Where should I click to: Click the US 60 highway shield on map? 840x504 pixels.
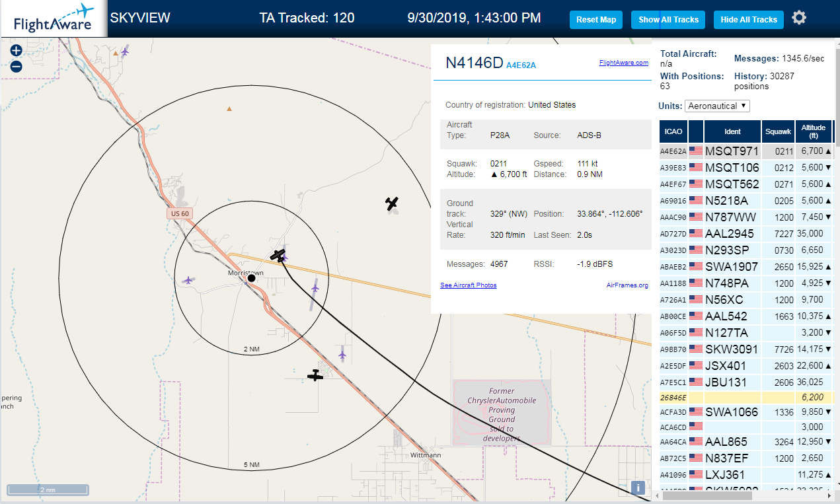[180, 213]
